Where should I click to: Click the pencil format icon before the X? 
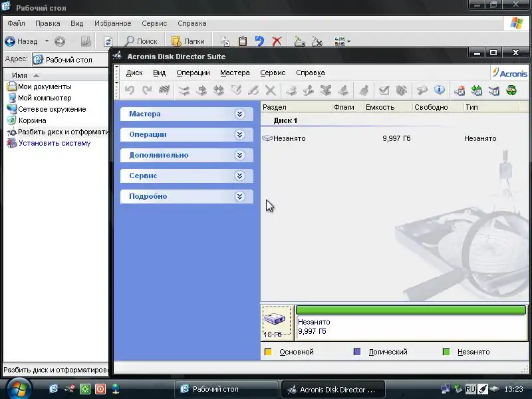(253, 90)
